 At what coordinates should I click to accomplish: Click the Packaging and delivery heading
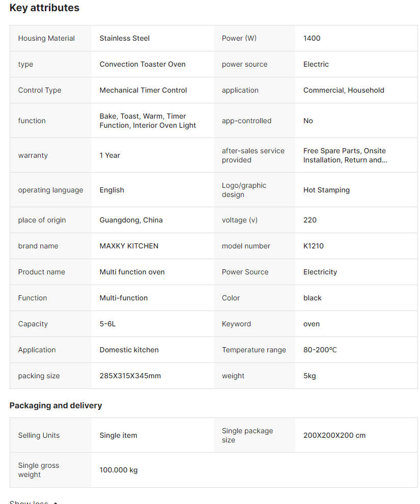point(55,405)
